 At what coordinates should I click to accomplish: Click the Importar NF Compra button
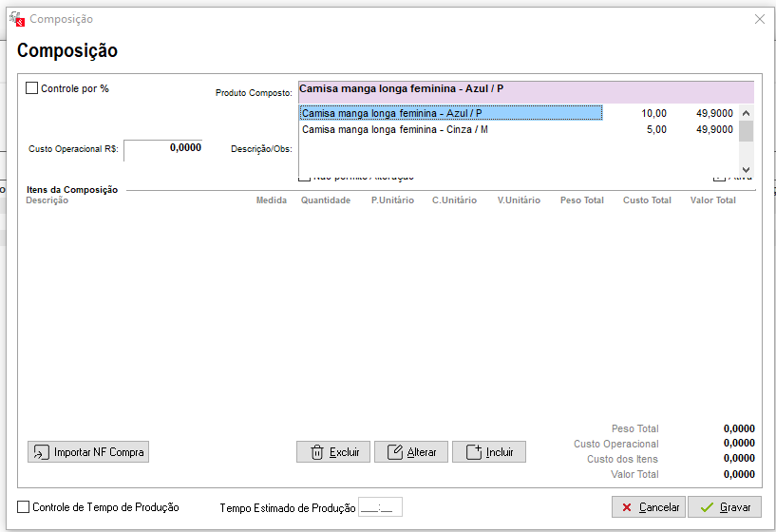tap(88, 452)
